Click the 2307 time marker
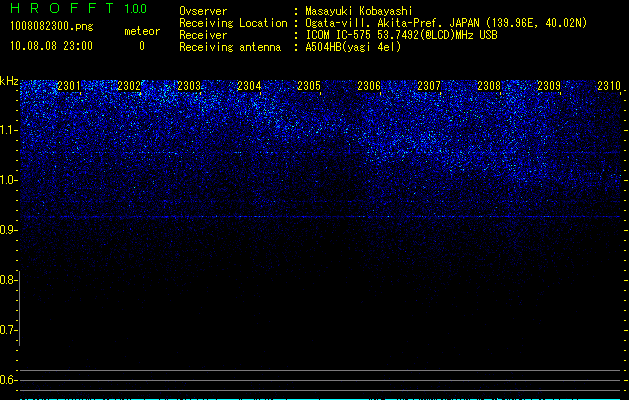The width and height of the screenshot is (629, 400). (x=429, y=86)
